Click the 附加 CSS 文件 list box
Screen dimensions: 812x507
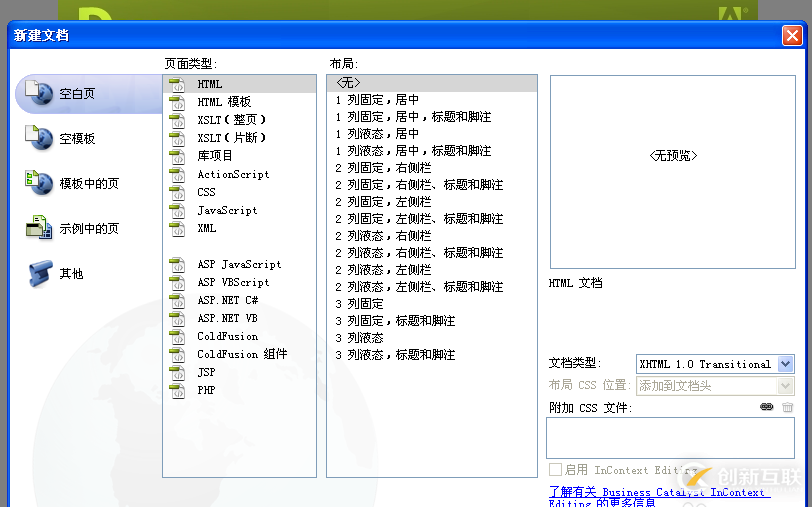[670, 438]
